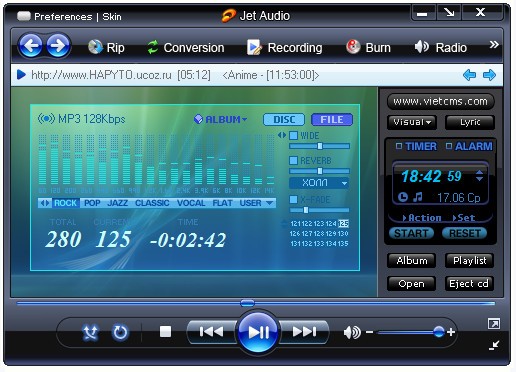Adjust the REVERB effect slider
The height and width of the screenshot is (372, 516).
(x=319, y=171)
